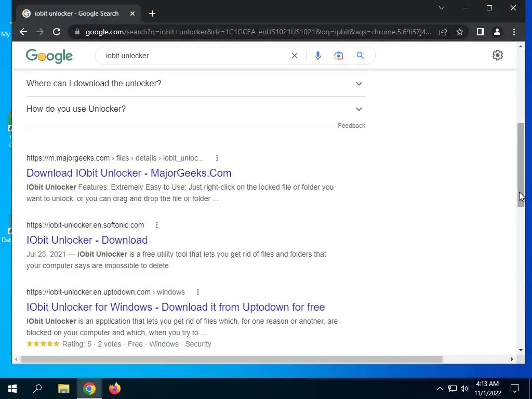View site information via lock icon
This screenshot has height=399, width=532.
tap(77, 32)
